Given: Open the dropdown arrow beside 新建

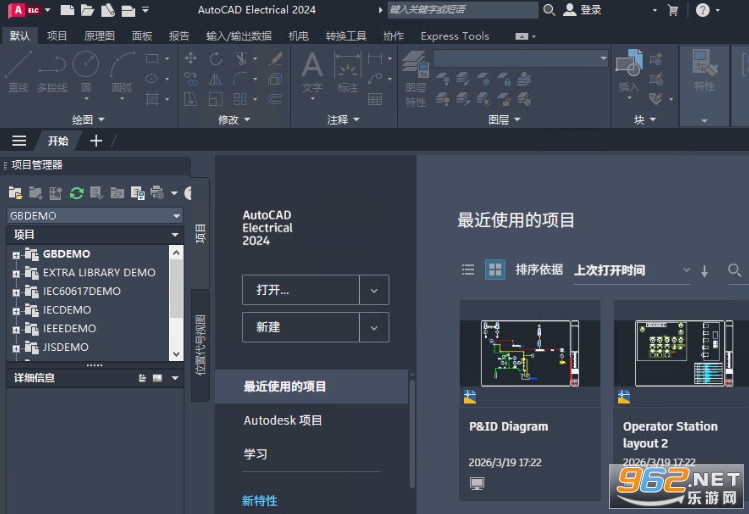Looking at the screenshot, I should 374,327.
